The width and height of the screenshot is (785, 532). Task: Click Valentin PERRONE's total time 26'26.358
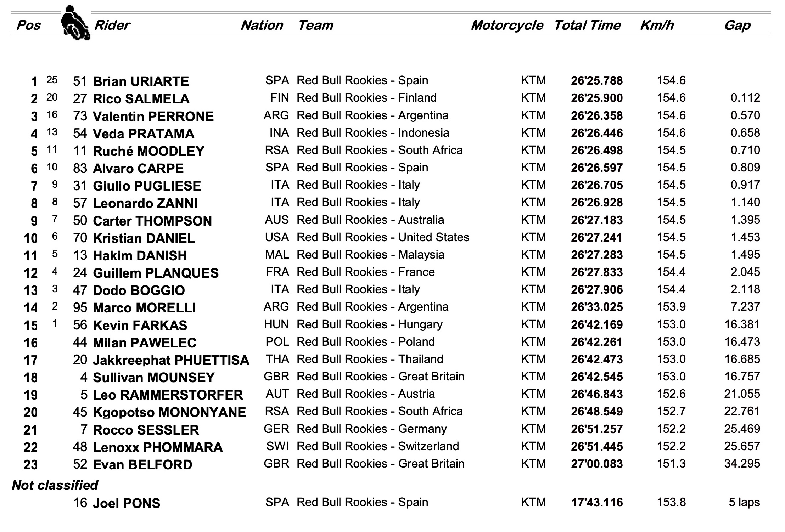point(597,116)
